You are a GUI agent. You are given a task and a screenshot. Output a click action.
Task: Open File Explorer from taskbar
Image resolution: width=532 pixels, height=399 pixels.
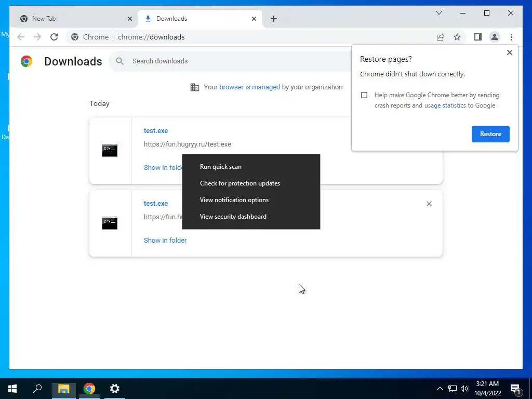tap(63, 389)
